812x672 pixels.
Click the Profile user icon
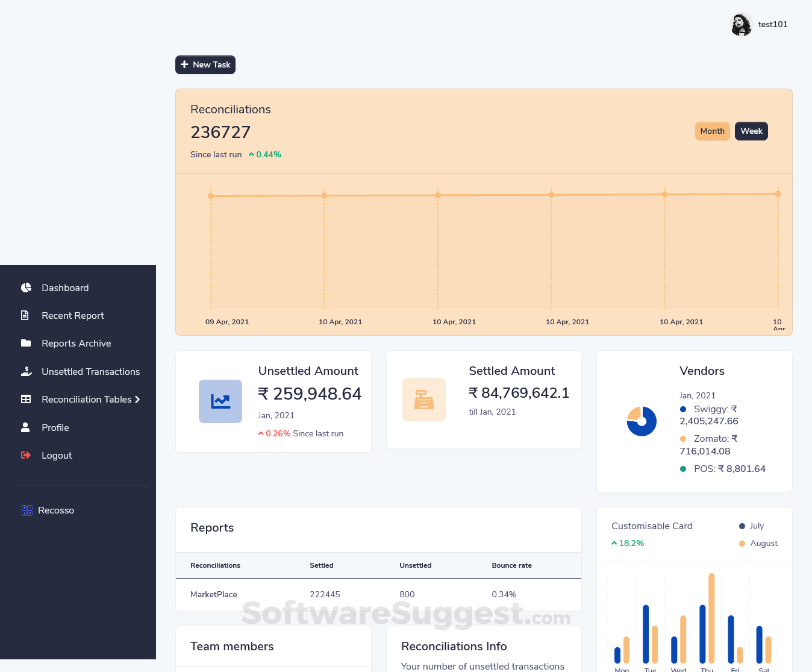point(25,427)
